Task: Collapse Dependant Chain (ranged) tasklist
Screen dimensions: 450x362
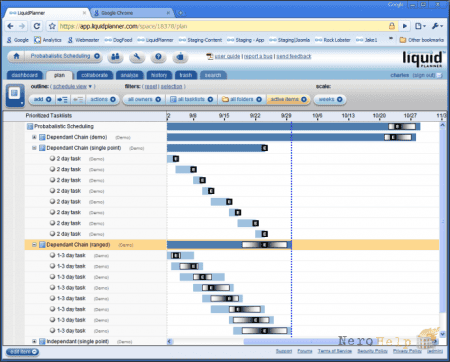Action: [x=34, y=245]
